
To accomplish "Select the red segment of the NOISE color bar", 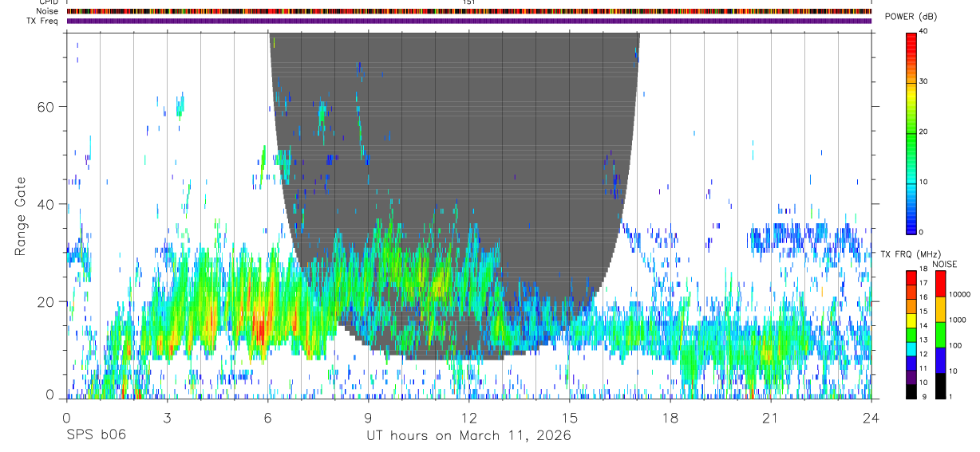I will point(941,284).
